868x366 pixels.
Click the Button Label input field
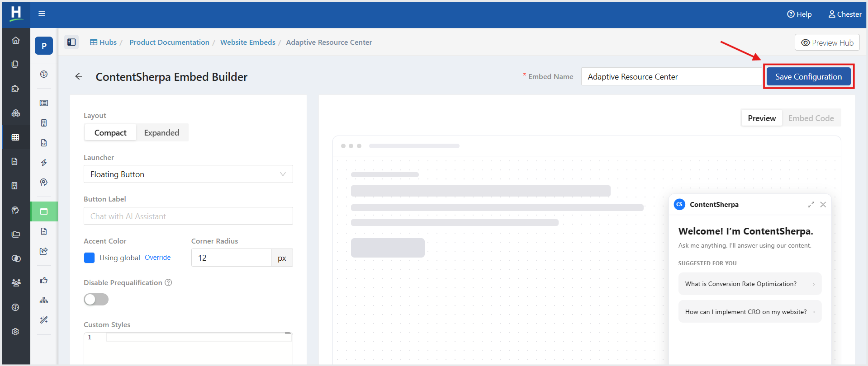tap(188, 216)
